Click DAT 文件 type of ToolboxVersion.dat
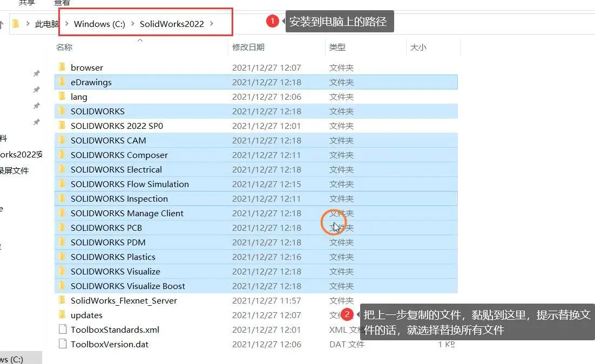The image size is (595, 364). (x=347, y=344)
